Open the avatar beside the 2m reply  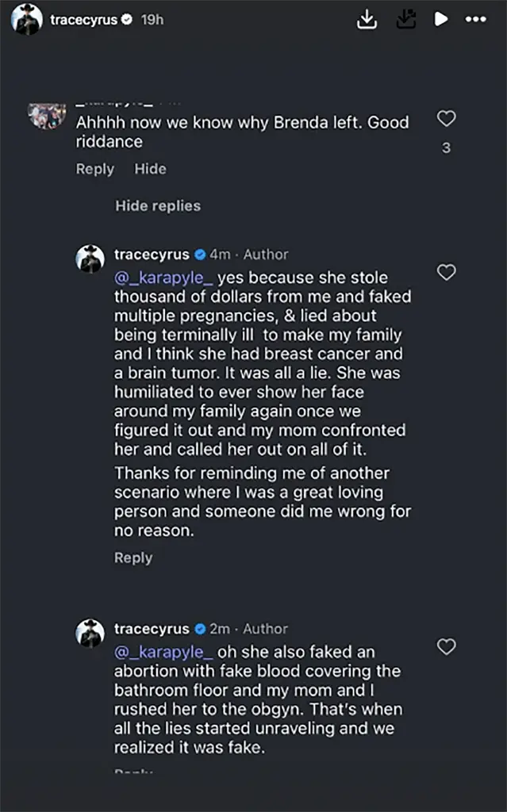[90, 633]
